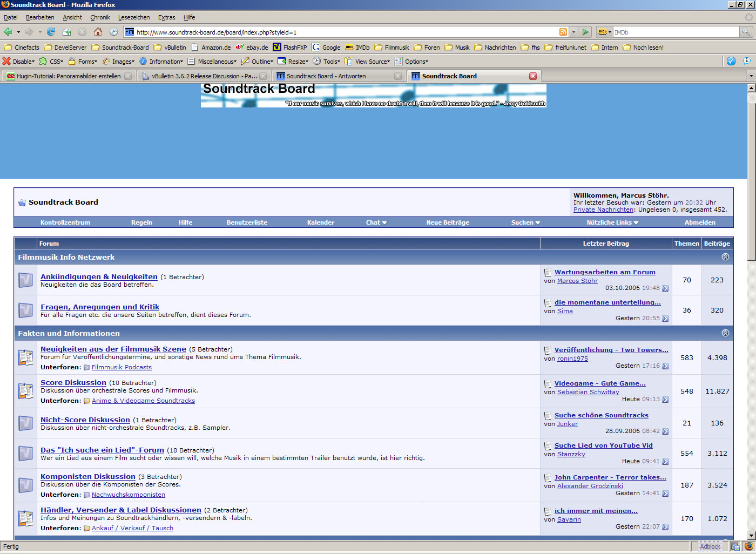Click the Score Diskussion forum status icon

[25, 390]
